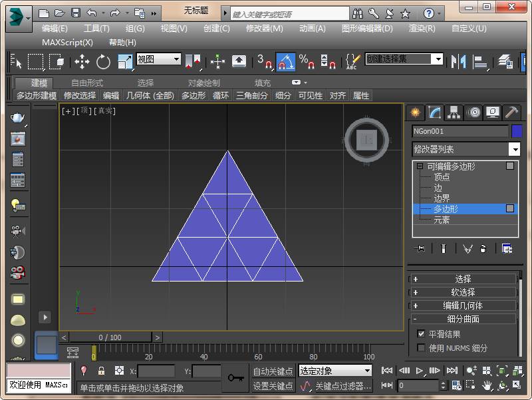The image size is (532, 400).
Task: Toggle the 可编辑多边形 modifier square box
Action: pos(510,166)
